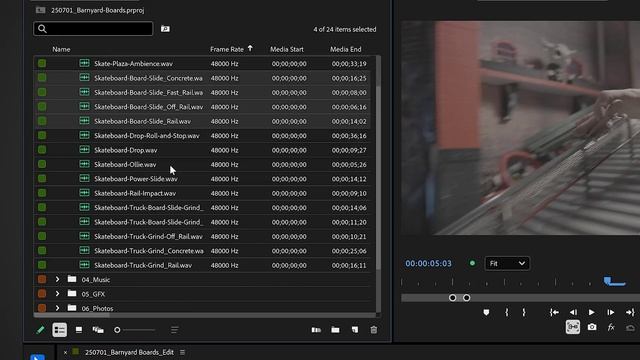Viewport: 640px width, 360px height.
Task: Expand the 06_Photos bin
Action: (57, 308)
